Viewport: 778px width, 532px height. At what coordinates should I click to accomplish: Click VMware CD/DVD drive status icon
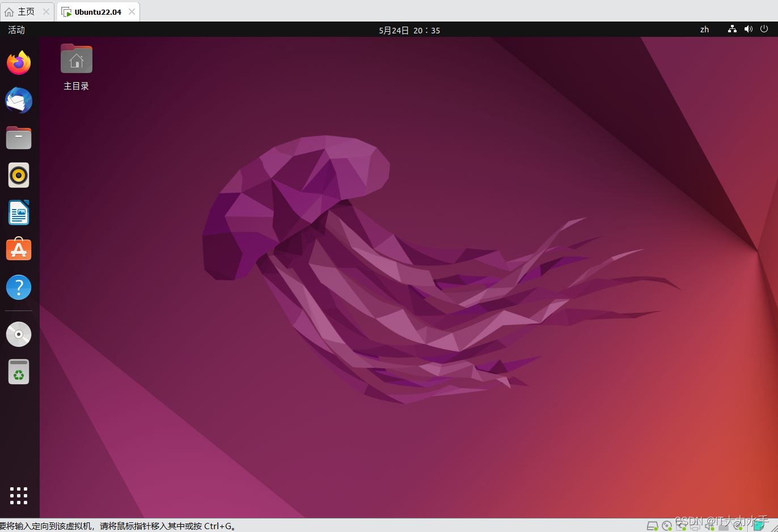pos(667,526)
